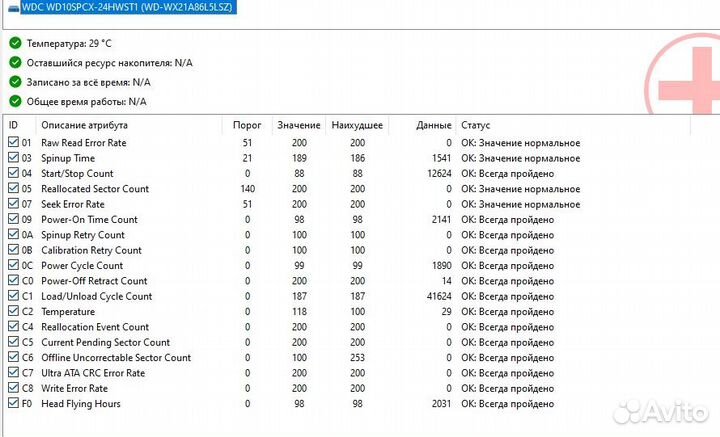Viewport: 720px width, 437px height.
Task: Select the Load/Unload Cycle Count row
Action: pyautogui.click(x=96, y=296)
